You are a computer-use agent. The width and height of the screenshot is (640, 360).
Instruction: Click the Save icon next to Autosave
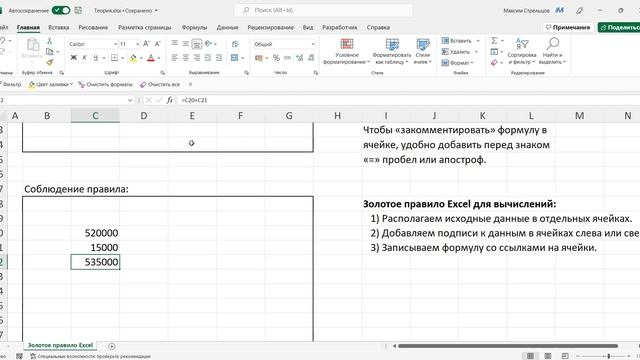[x=78, y=10]
